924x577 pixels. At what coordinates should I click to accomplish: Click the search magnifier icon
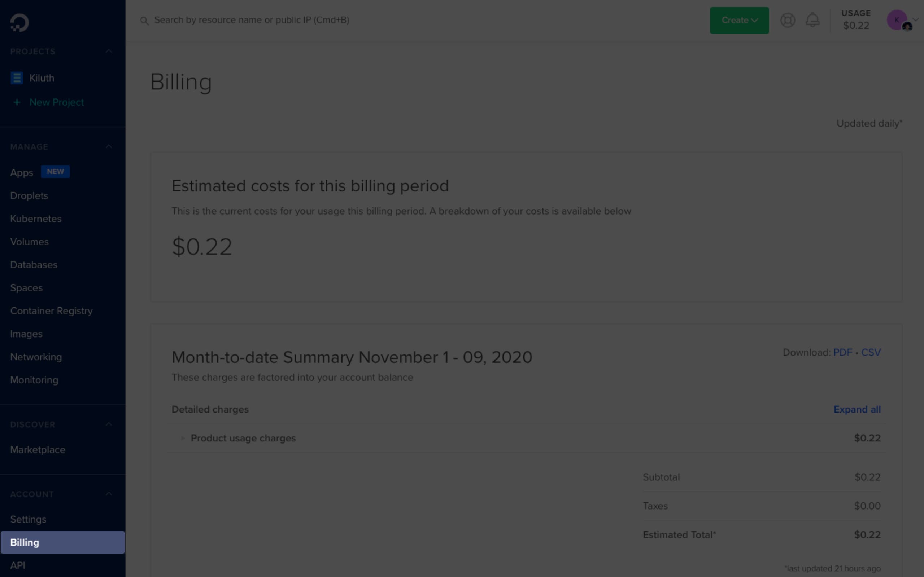(144, 21)
